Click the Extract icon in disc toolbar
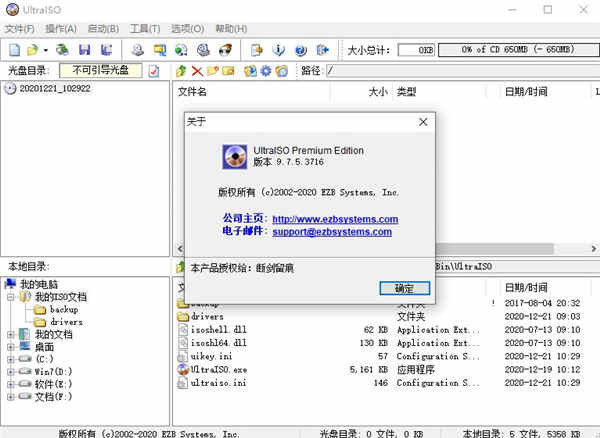Image resolution: width=600 pixels, height=438 pixels. [250, 71]
